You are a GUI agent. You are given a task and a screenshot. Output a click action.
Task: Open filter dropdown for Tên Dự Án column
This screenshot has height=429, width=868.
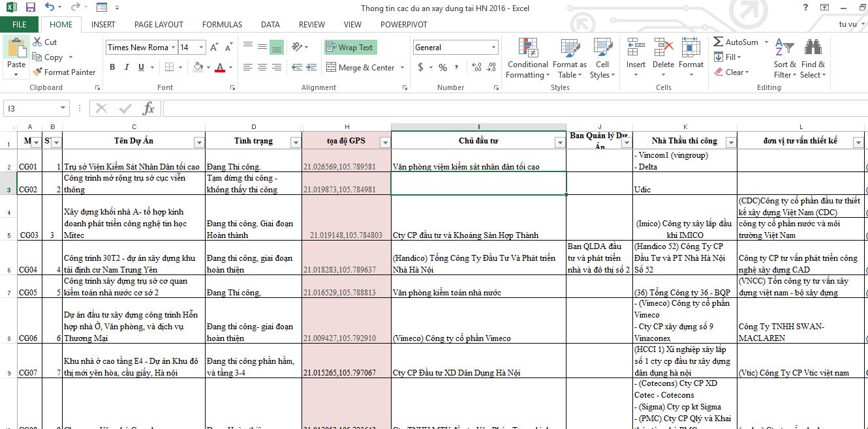pos(198,142)
